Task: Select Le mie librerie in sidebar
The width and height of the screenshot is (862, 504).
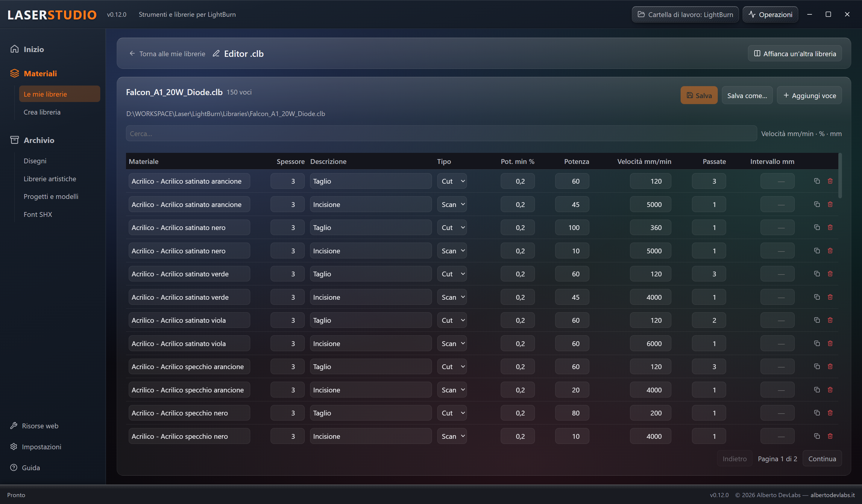Action: coord(60,94)
